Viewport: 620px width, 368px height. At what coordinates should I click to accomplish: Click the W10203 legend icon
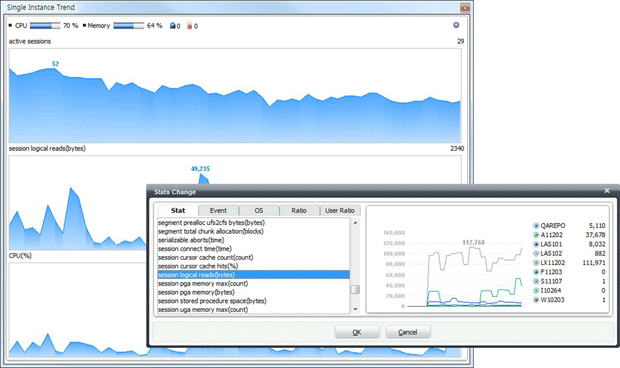tap(536, 300)
